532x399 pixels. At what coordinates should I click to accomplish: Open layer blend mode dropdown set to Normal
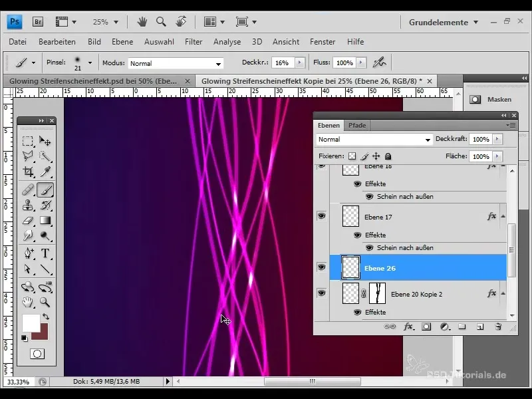tap(374, 140)
